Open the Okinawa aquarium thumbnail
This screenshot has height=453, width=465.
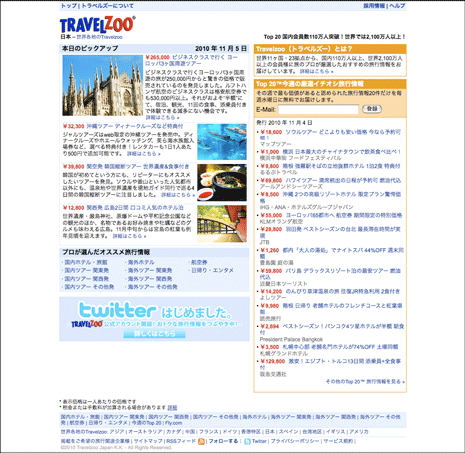coord(222,142)
